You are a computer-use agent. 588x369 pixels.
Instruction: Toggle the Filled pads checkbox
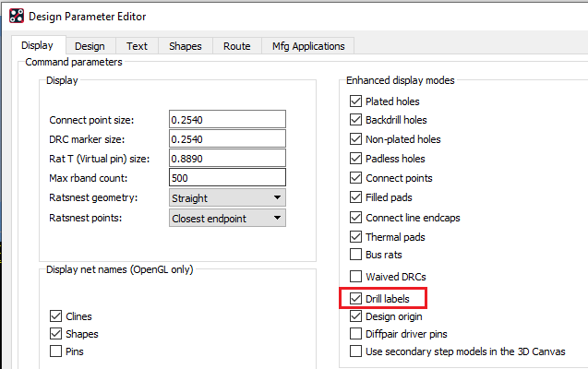click(355, 197)
